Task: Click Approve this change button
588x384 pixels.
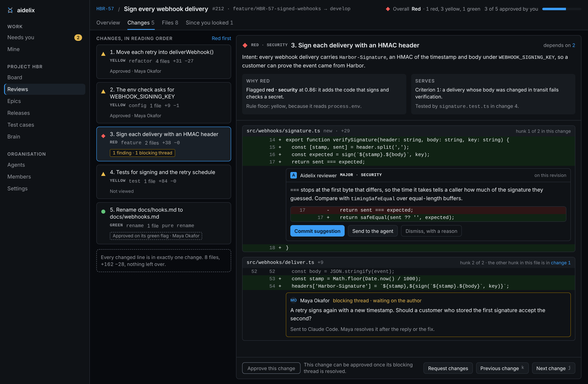Action: (271, 368)
